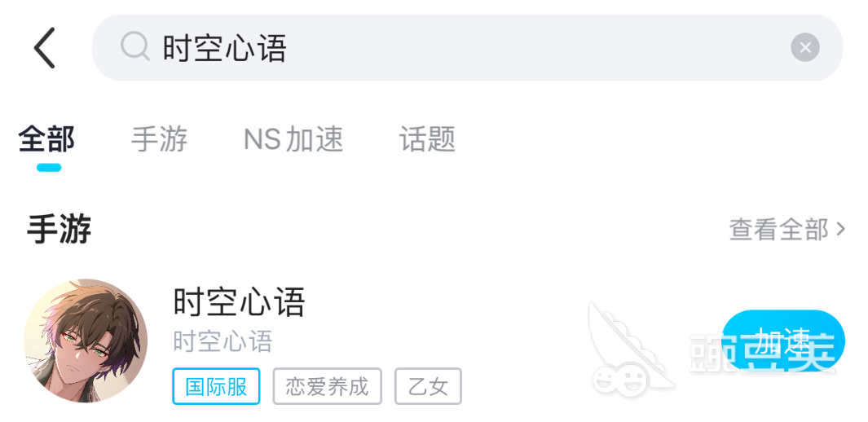Go back using the left arrow
Screen dimensions: 868x422
[45, 48]
